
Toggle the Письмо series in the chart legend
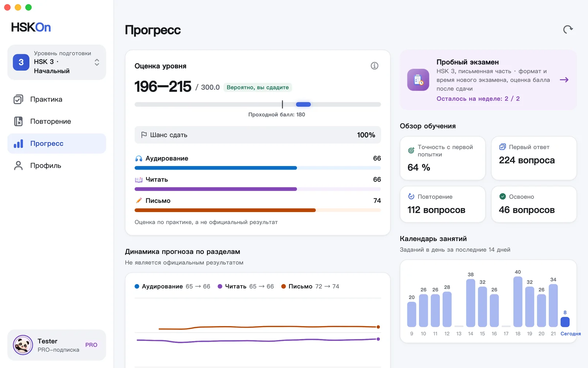click(x=310, y=286)
